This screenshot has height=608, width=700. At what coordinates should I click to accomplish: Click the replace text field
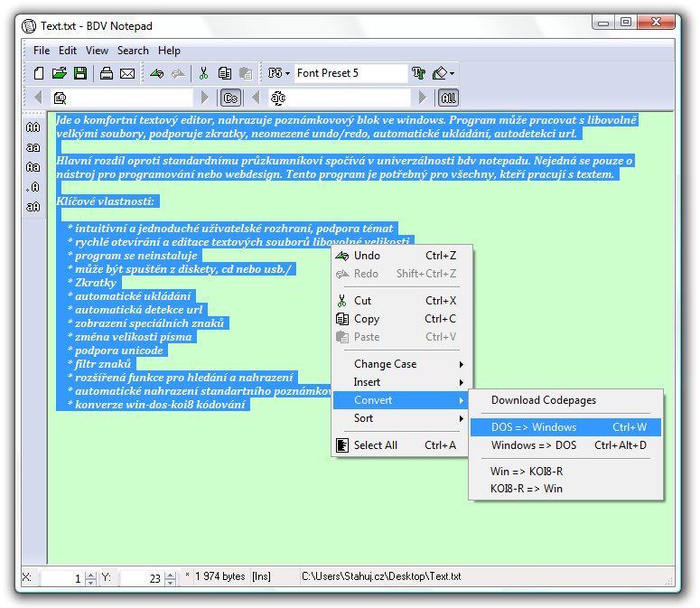tap(340, 98)
